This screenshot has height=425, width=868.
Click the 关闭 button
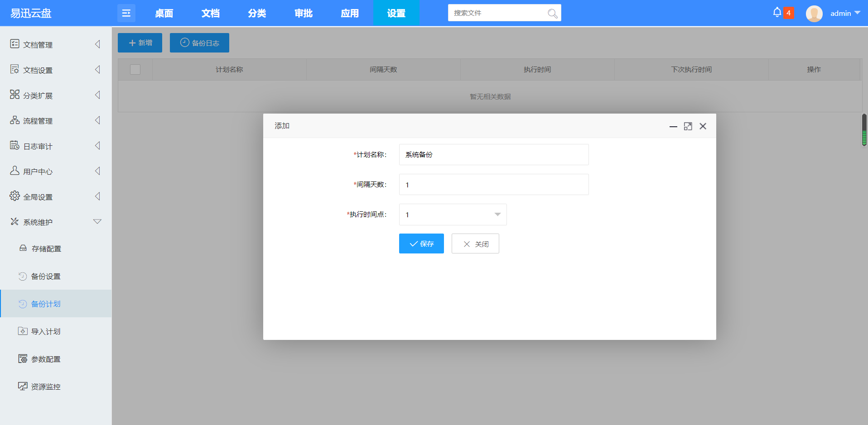click(x=475, y=244)
